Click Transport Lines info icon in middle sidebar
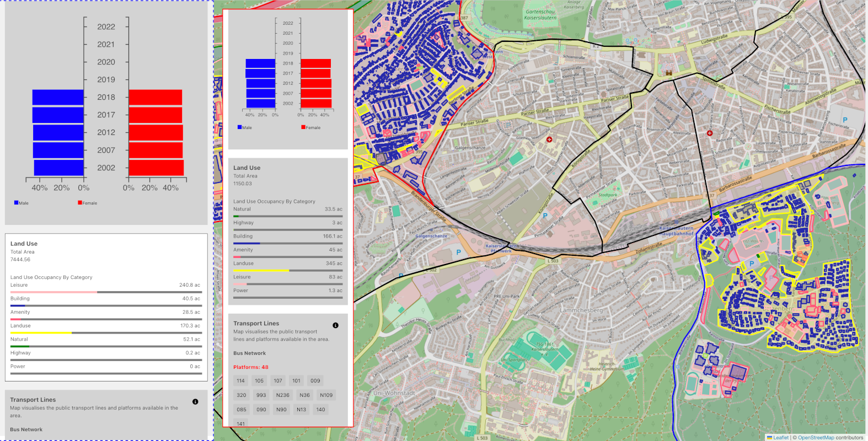The height and width of the screenshot is (441, 868). tap(335, 325)
